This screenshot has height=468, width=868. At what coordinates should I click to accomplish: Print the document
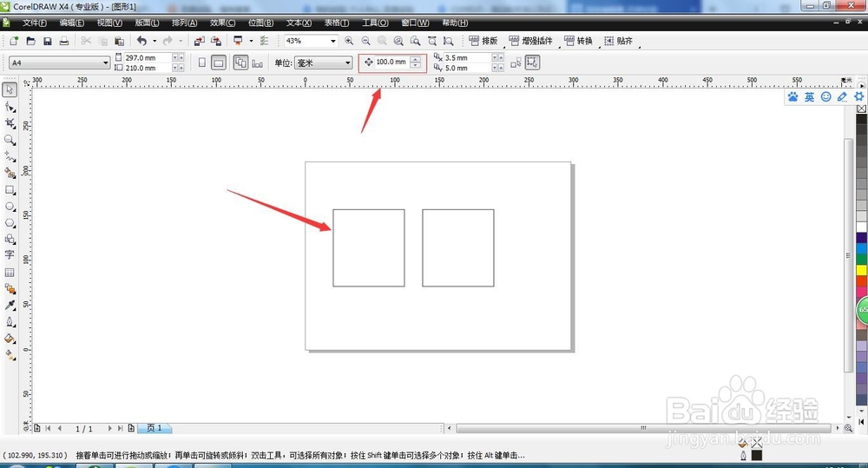click(x=64, y=41)
